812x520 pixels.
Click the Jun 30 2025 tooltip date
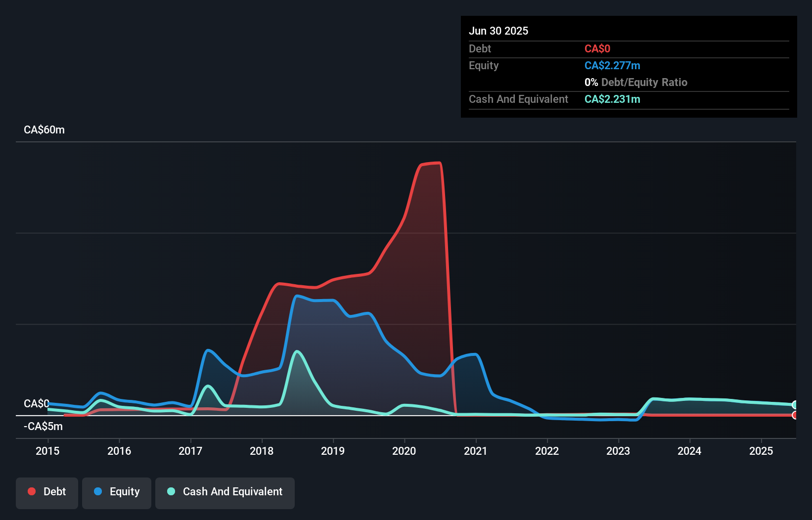pyautogui.click(x=498, y=31)
